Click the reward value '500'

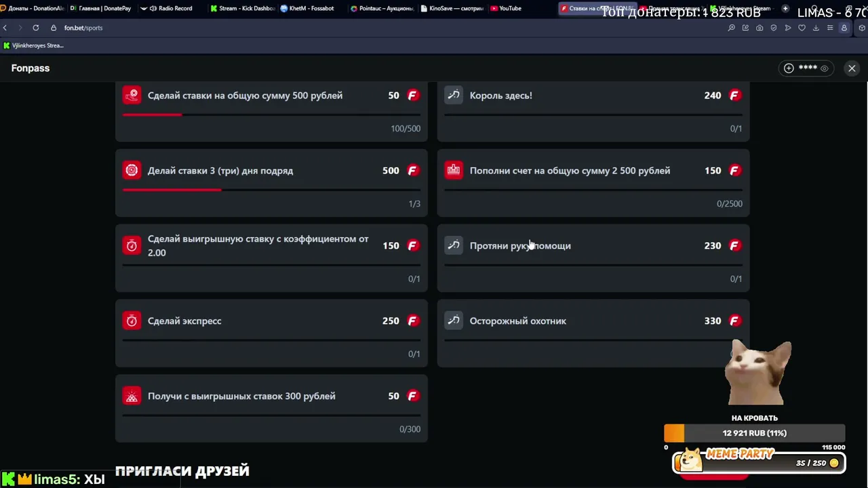point(391,171)
